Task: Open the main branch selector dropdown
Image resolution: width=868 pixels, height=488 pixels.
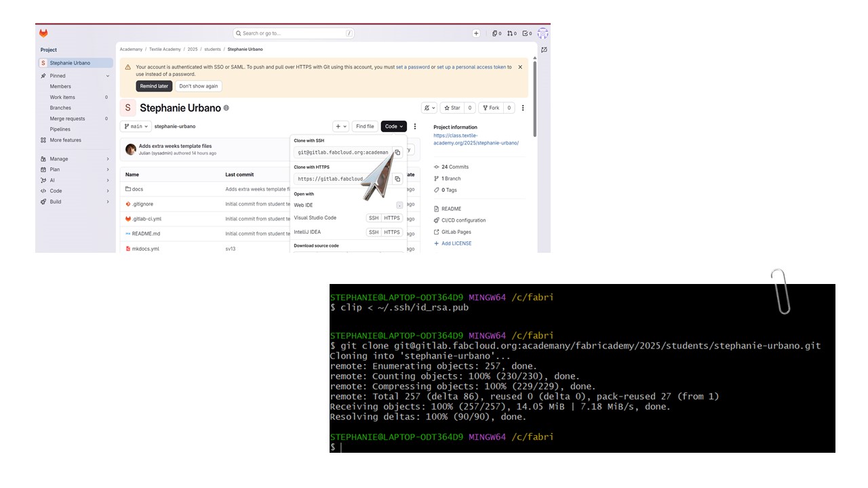Action: coord(136,126)
